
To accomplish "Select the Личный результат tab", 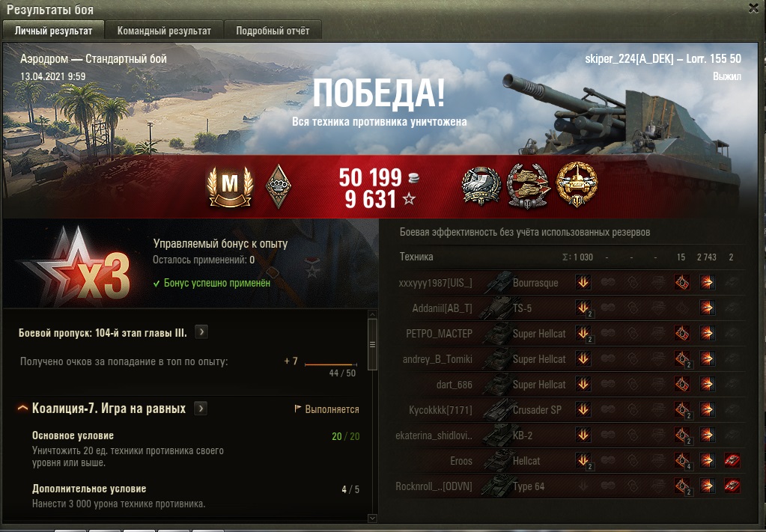I will pos(53,30).
